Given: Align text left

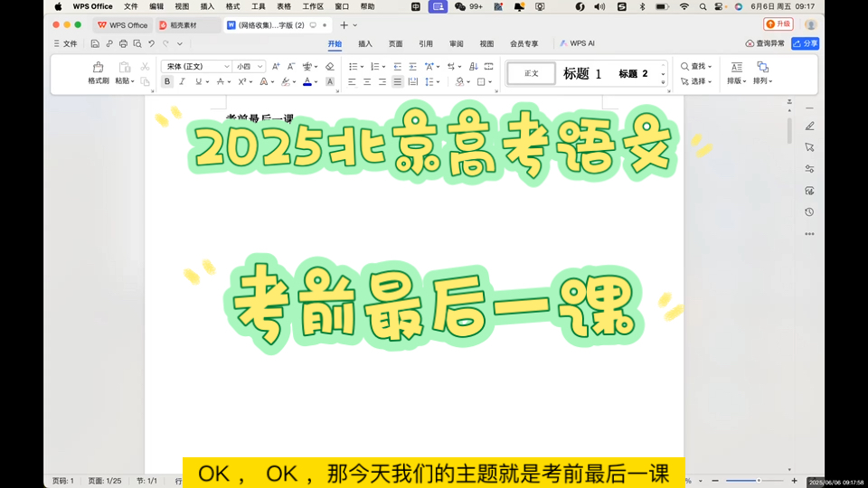Looking at the screenshot, I should pos(352,82).
